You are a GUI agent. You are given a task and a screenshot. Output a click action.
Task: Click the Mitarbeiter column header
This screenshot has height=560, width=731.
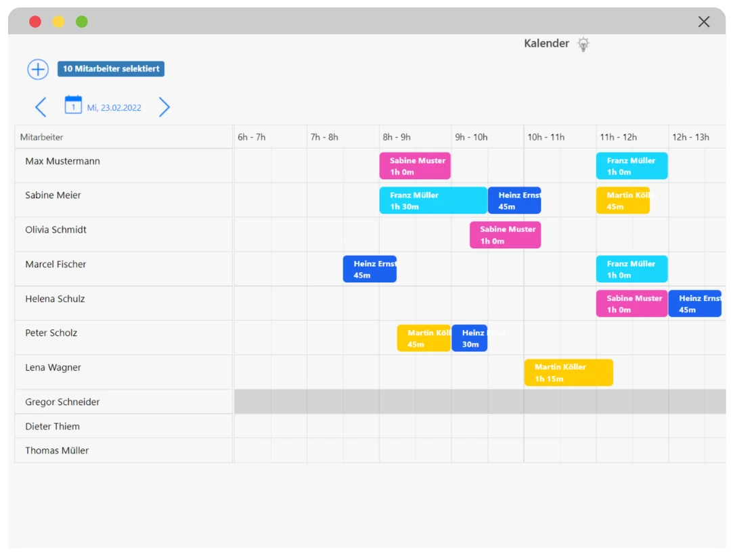point(42,137)
